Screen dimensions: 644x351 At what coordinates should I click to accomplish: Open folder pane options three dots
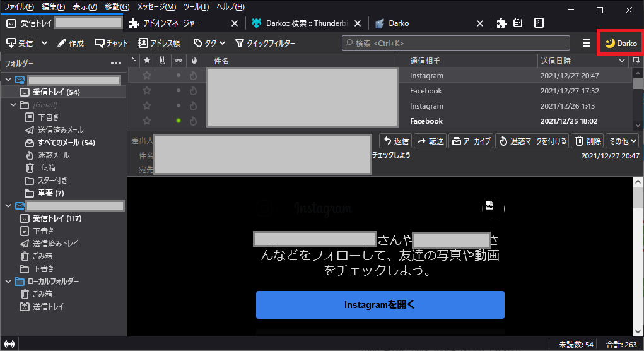click(116, 63)
